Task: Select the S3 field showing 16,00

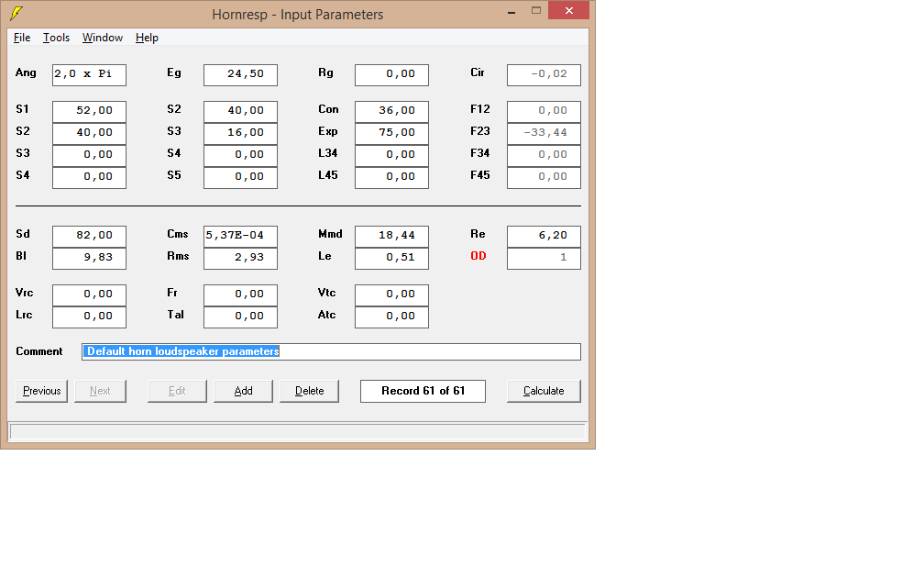Action: tap(240, 133)
